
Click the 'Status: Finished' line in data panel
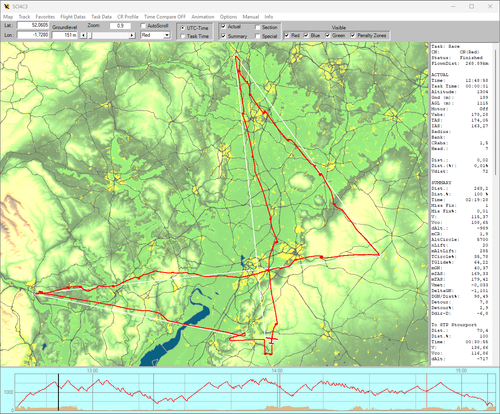(x=457, y=58)
